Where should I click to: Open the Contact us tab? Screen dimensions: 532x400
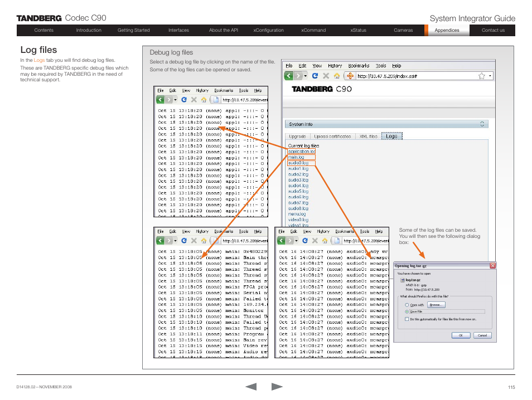pyautogui.click(x=493, y=30)
